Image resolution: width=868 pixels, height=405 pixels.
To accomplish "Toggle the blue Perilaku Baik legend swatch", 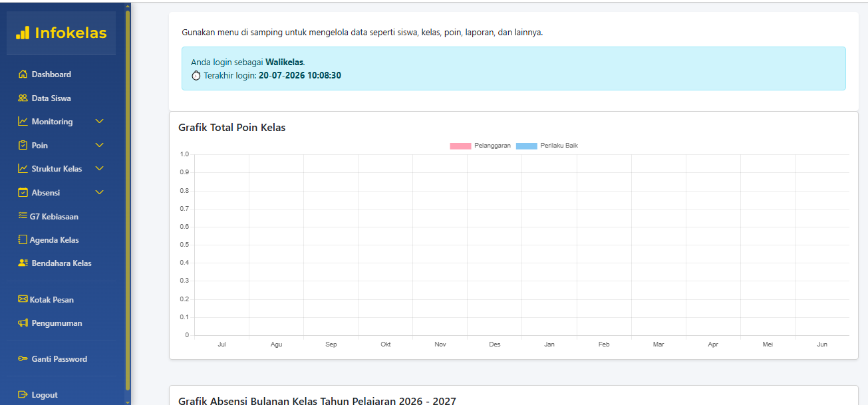I will click(526, 146).
